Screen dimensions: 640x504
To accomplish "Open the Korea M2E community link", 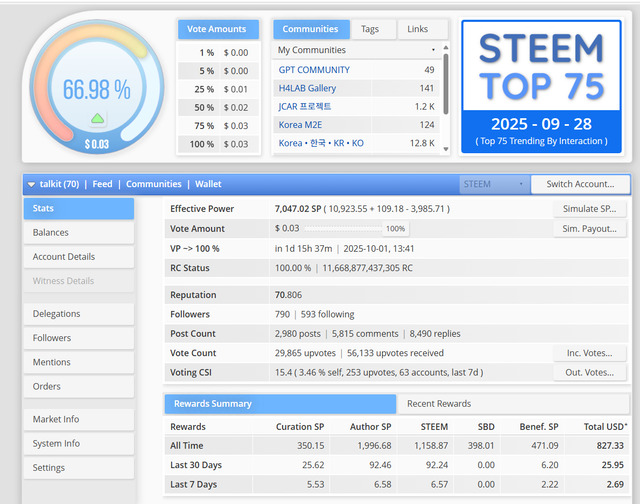I will (300, 125).
